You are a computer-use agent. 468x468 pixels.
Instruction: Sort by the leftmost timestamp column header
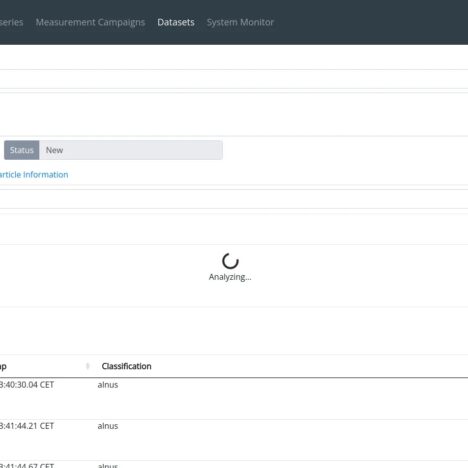tap(3, 366)
